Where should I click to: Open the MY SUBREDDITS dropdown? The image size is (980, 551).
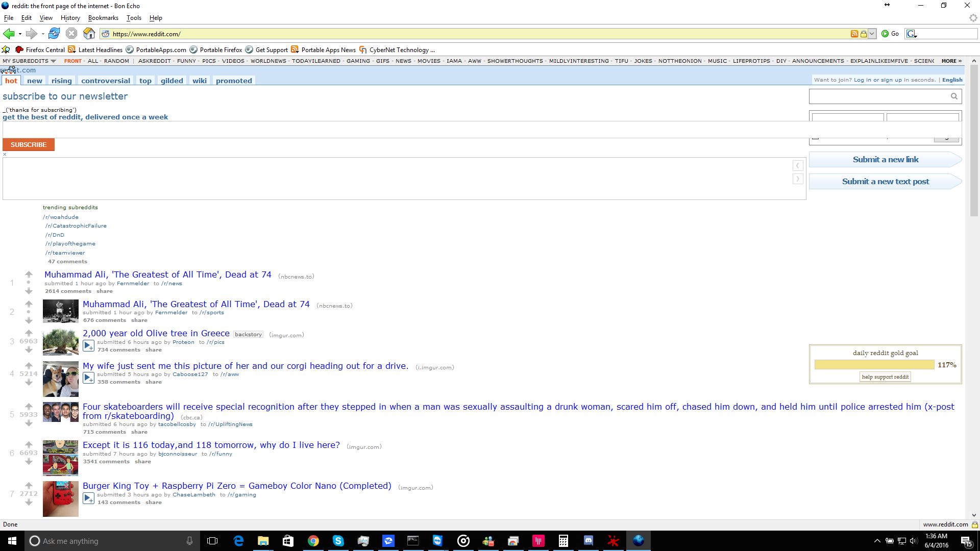[x=29, y=61]
